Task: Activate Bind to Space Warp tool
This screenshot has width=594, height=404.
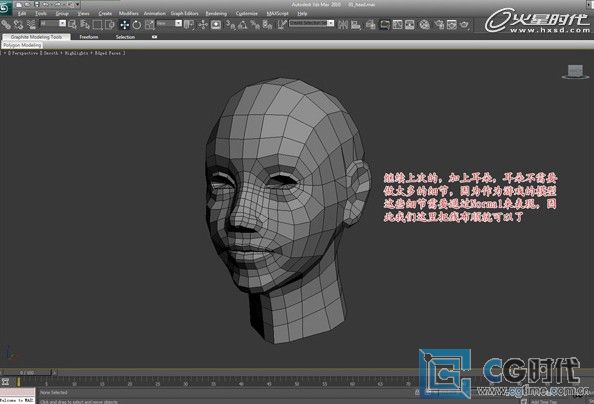Action: pyautogui.click(x=31, y=25)
